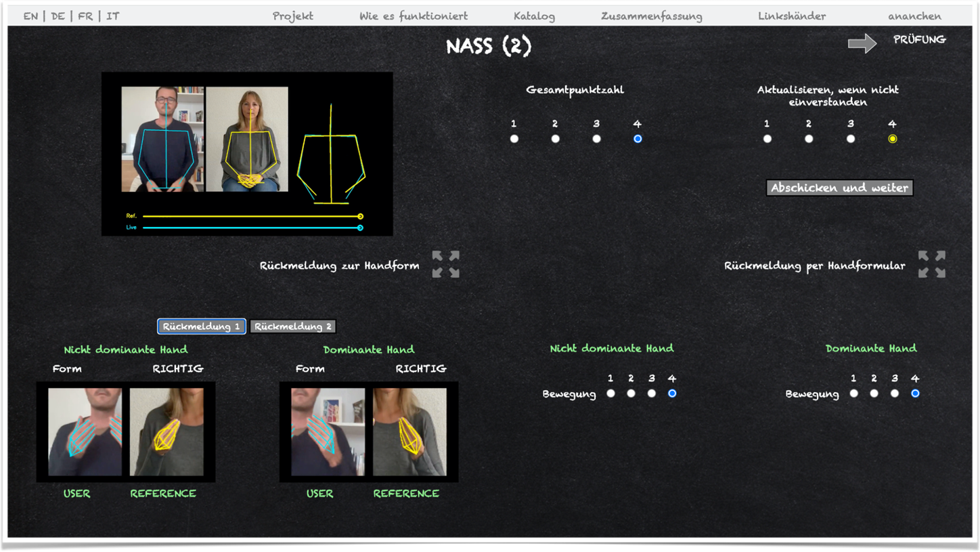Expand the Rückmeldung zur Handform panel

click(x=446, y=264)
